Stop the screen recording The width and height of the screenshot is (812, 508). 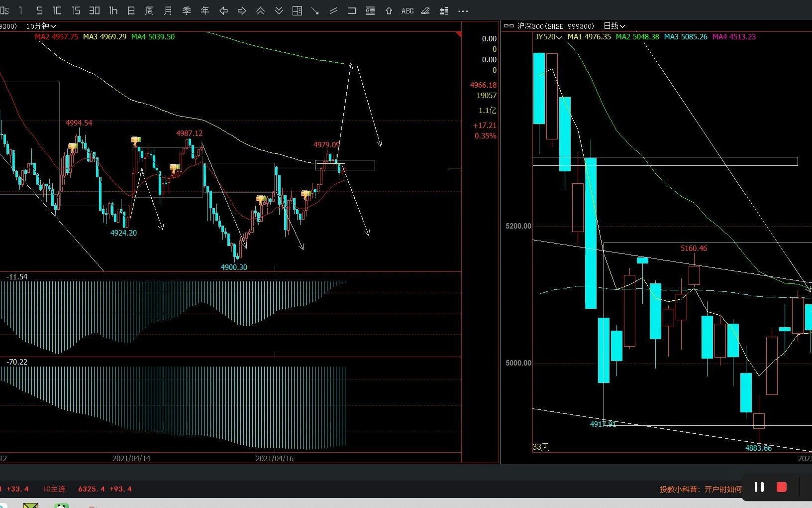pos(782,487)
